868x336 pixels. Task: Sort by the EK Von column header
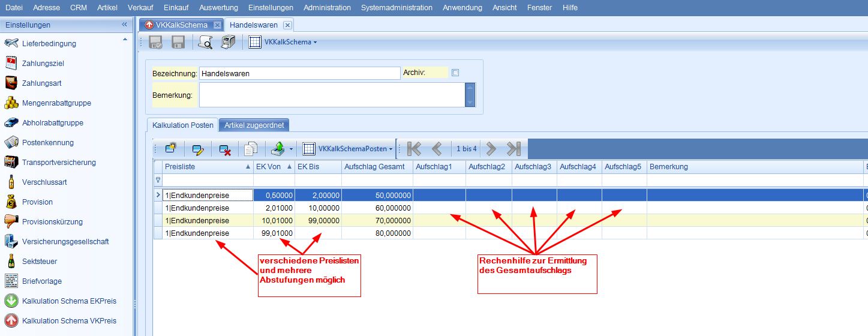[274, 167]
